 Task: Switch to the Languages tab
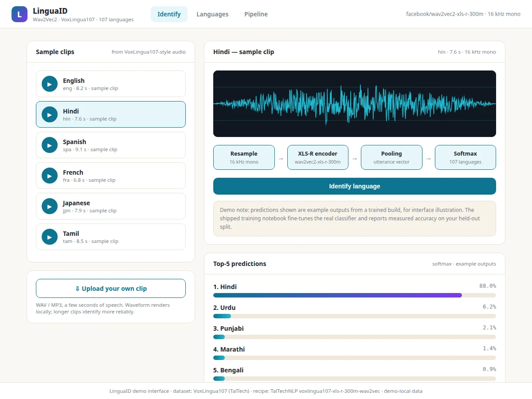click(212, 14)
